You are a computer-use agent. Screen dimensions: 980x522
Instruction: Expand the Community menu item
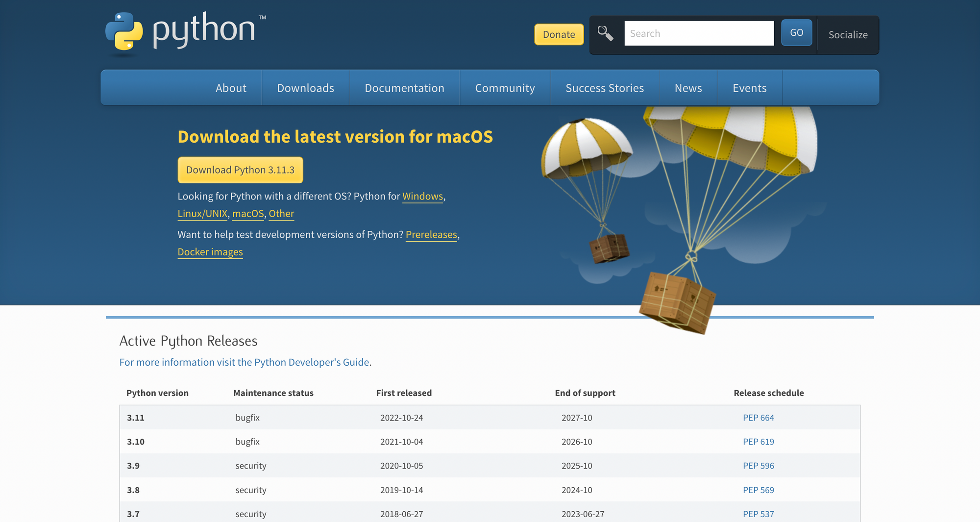505,88
